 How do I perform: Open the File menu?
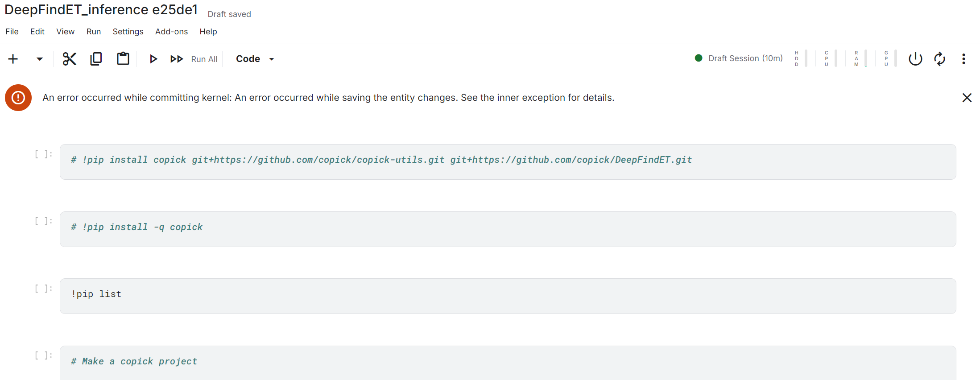(12, 32)
